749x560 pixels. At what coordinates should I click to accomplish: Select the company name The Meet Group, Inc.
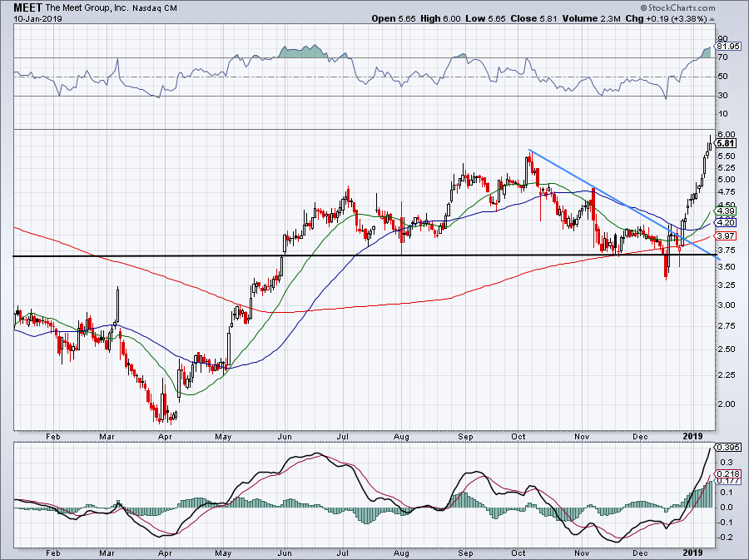pos(86,8)
